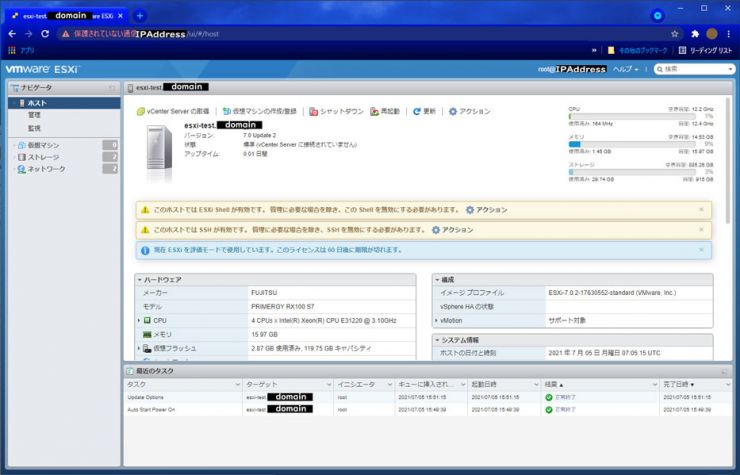
Task: Open Actions in SSH warning
Action: pyautogui.click(x=453, y=229)
